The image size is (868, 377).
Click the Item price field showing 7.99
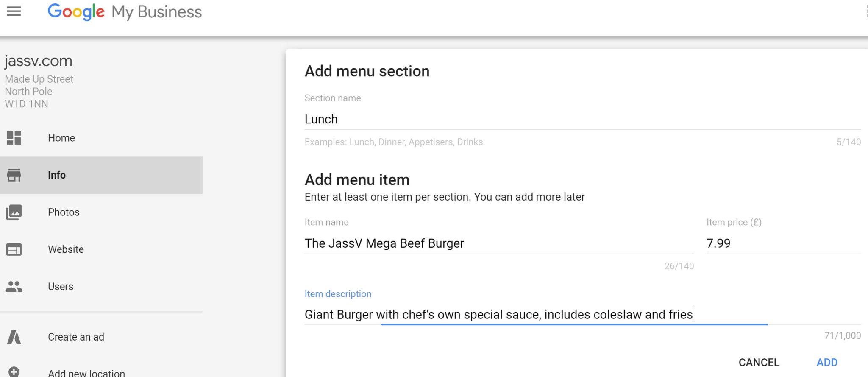(x=783, y=243)
